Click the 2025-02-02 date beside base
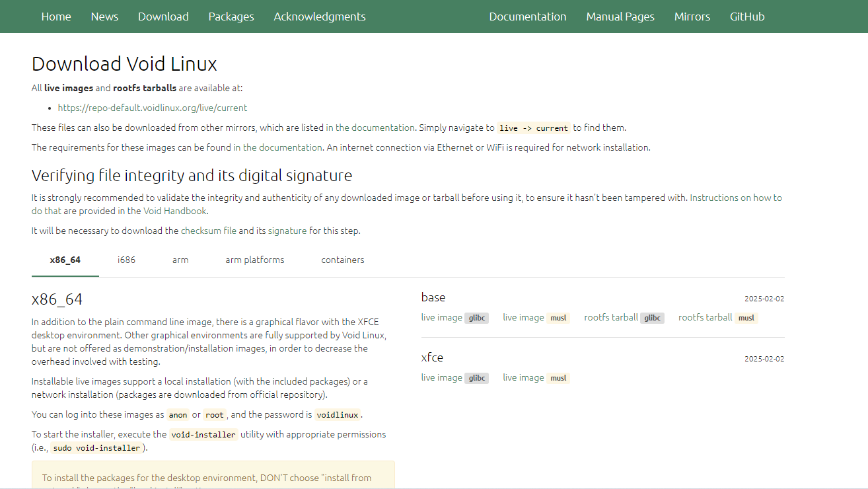This screenshot has height=489, width=868. (764, 299)
